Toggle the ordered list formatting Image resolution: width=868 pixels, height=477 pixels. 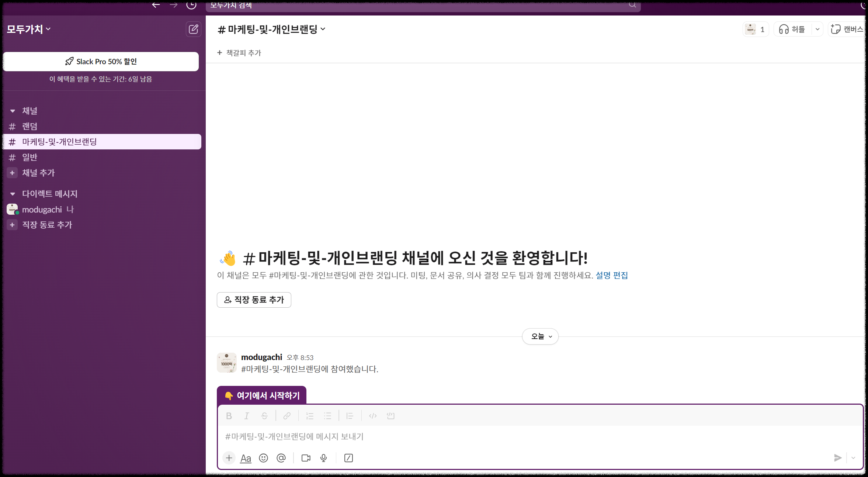click(310, 415)
